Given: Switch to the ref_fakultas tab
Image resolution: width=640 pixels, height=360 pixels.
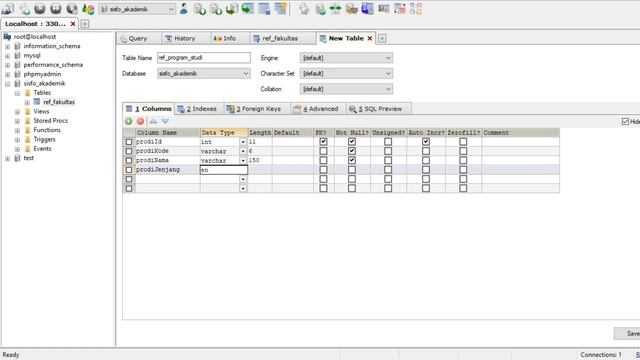Looking at the screenshot, I should [280, 38].
